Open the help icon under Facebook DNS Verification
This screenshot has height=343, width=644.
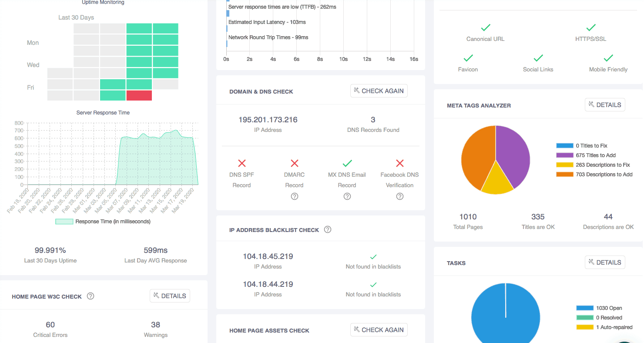400,196
